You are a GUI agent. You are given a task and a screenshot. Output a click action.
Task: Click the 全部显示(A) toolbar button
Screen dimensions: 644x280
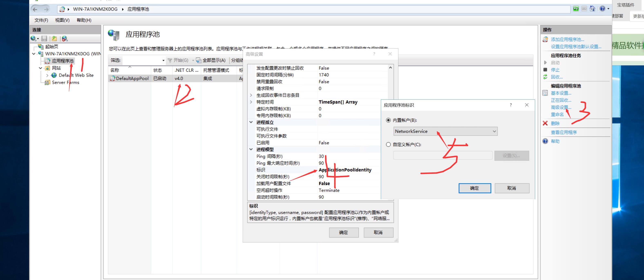pos(211,60)
